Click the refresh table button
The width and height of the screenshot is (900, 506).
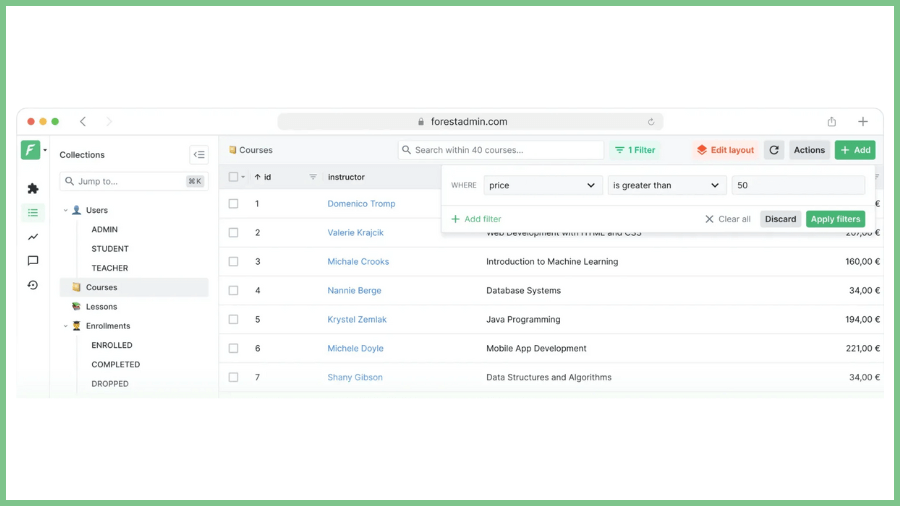(774, 150)
